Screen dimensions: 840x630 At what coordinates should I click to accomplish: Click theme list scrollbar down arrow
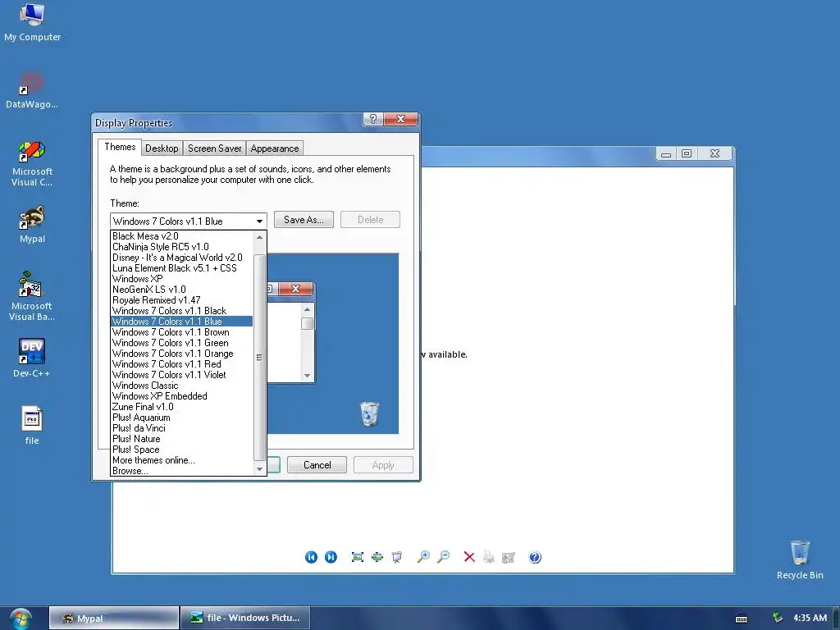[259, 469]
